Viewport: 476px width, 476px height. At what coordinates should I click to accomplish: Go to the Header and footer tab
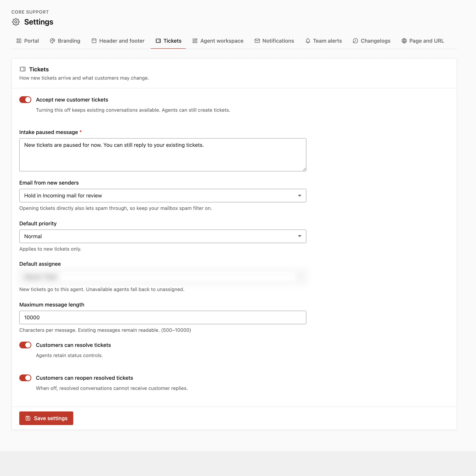118,41
